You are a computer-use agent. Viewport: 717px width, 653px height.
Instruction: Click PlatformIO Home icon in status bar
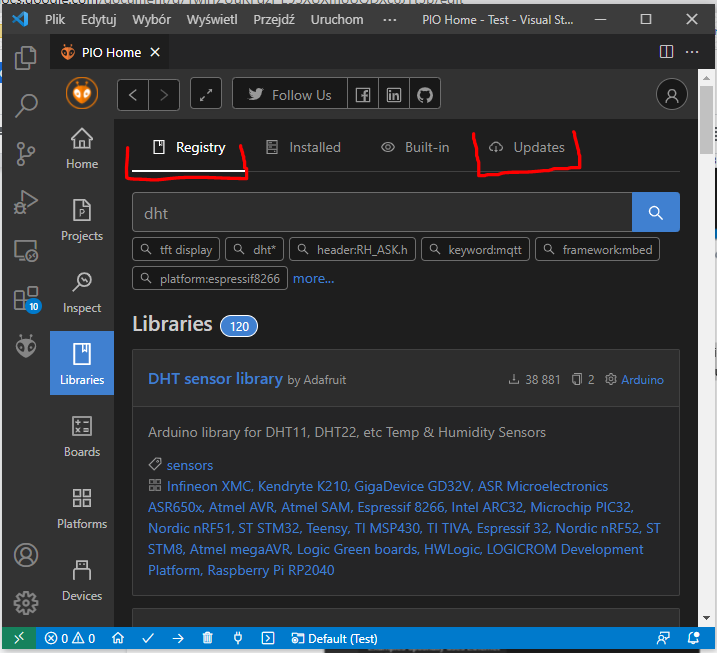[118, 638]
